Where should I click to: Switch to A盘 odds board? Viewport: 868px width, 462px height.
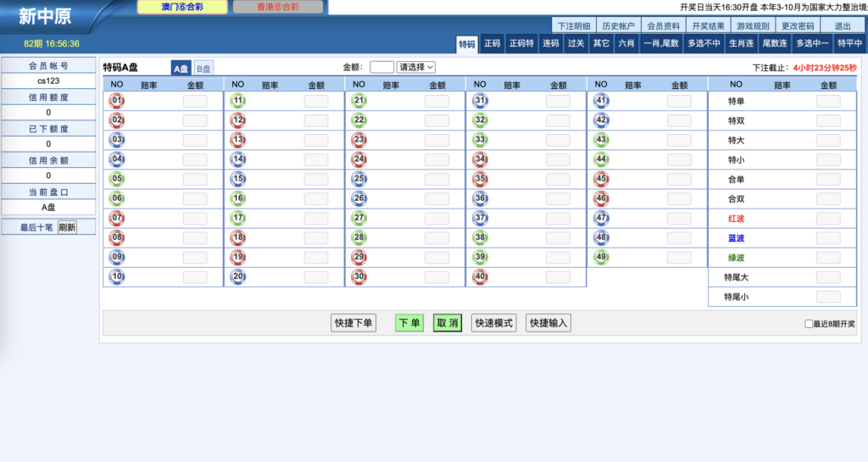pos(181,69)
